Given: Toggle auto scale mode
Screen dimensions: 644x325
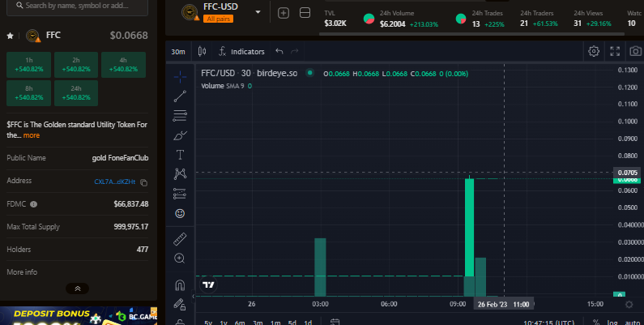Looking at the screenshot, I should [x=632, y=323].
